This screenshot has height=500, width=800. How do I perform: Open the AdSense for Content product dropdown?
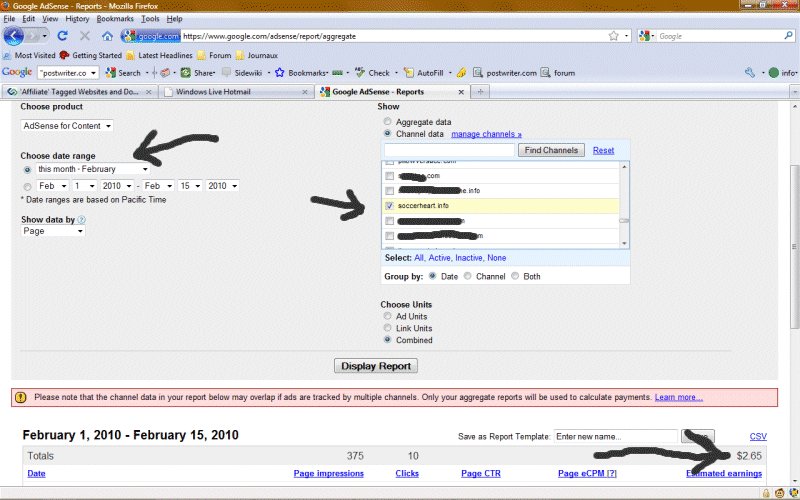(67, 126)
